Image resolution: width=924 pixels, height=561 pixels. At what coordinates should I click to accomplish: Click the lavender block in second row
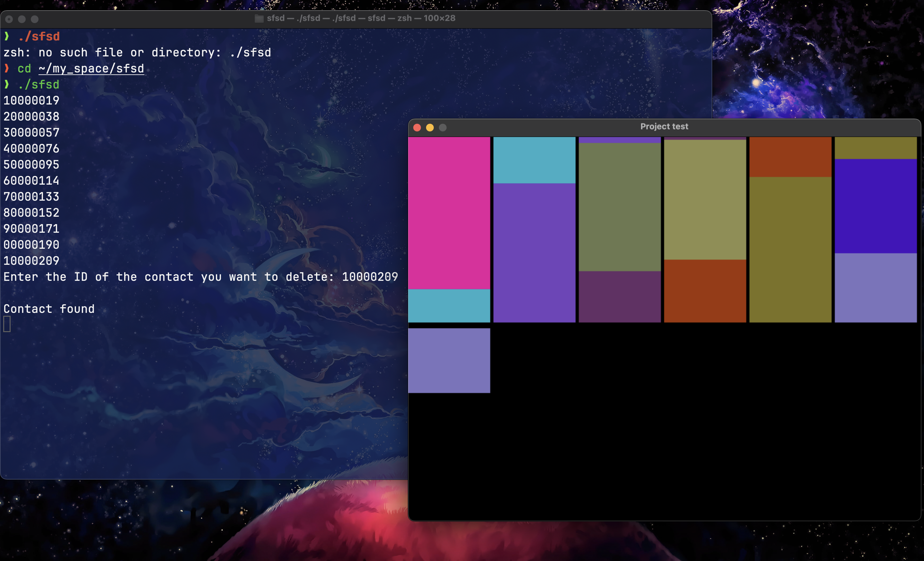click(x=449, y=361)
